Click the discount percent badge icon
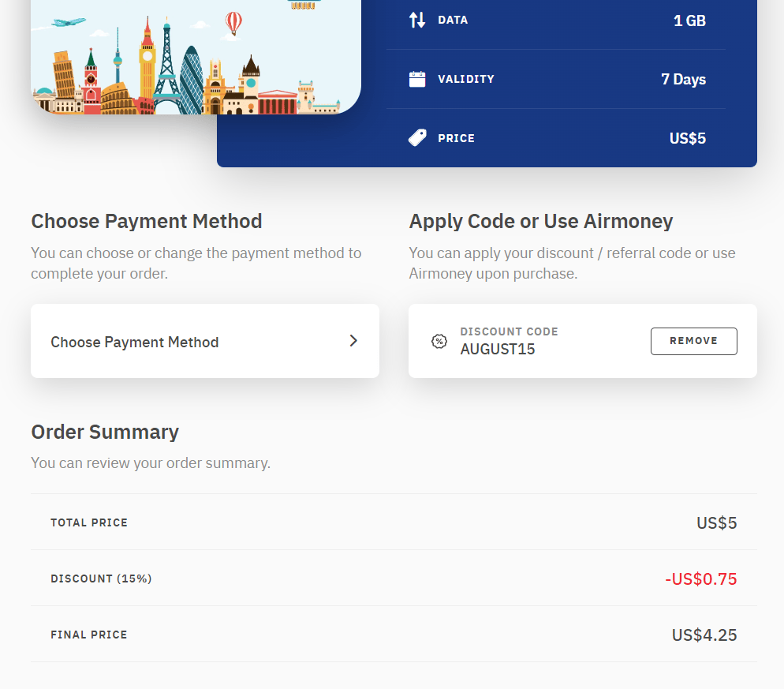784x689 pixels. 439,341
